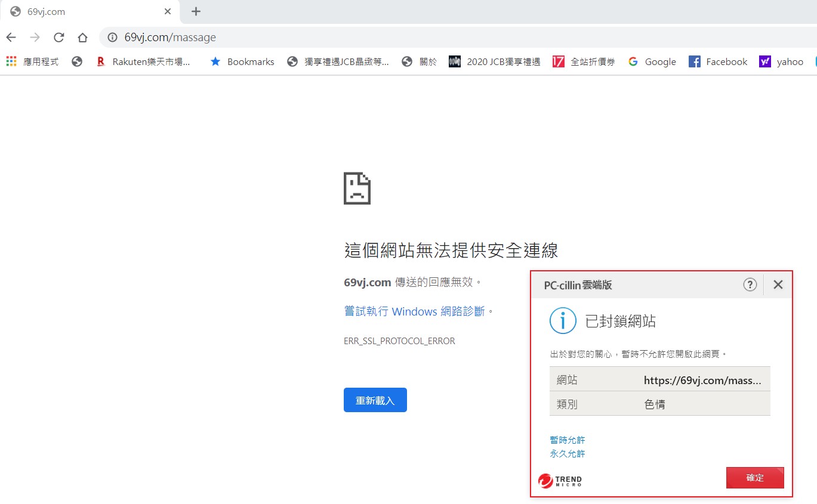Confirm with the red 確定 button
The image size is (817, 504).
755,478
